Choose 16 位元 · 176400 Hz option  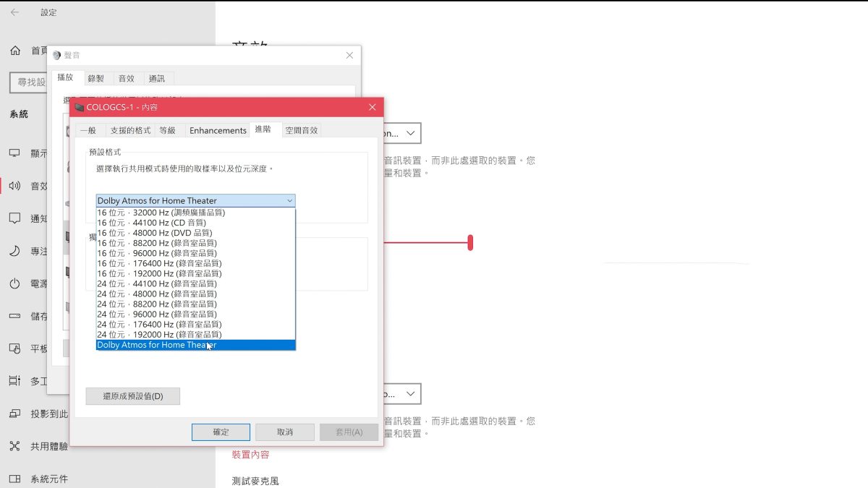point(195,263)
